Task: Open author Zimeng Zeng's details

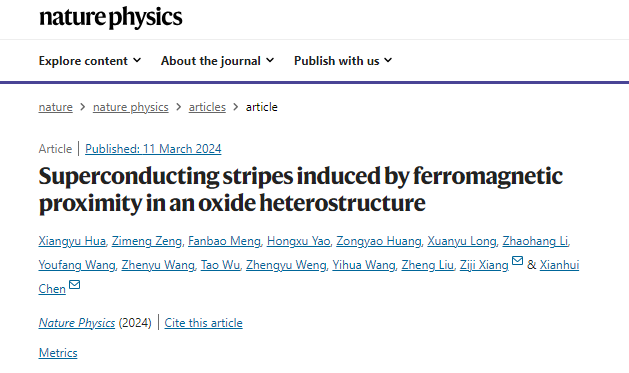Action: click(x=146, y=241)
